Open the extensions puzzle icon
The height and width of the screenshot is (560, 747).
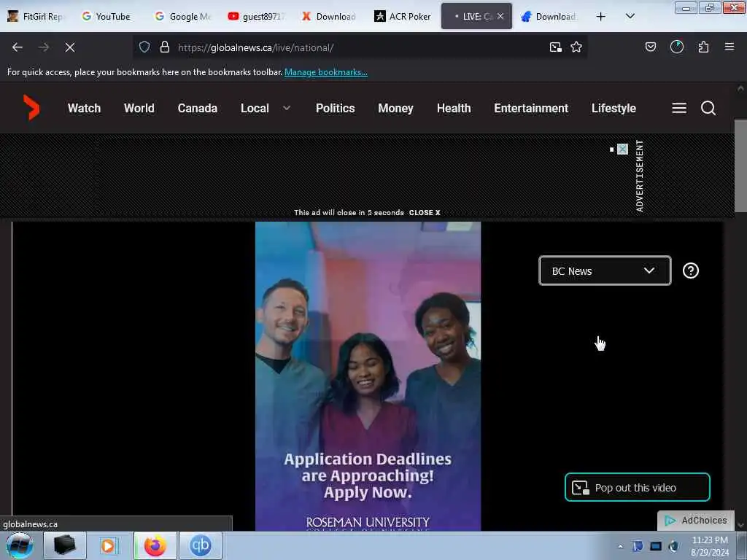pos(703,47)
